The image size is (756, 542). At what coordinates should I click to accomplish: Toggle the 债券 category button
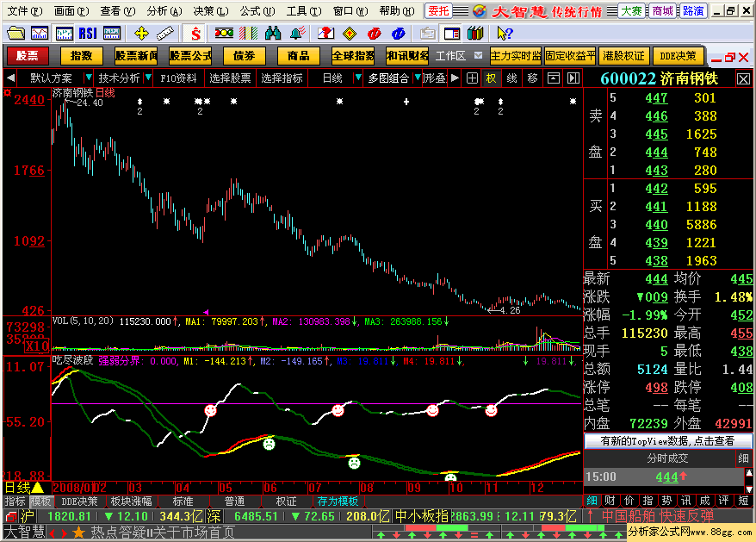coord(244,56)
